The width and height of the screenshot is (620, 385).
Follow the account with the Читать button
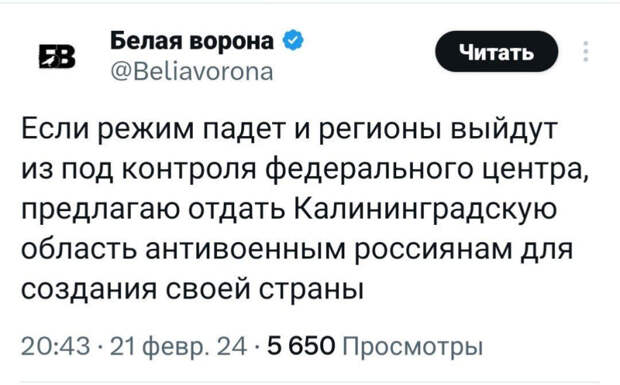(x=497, y=51)
